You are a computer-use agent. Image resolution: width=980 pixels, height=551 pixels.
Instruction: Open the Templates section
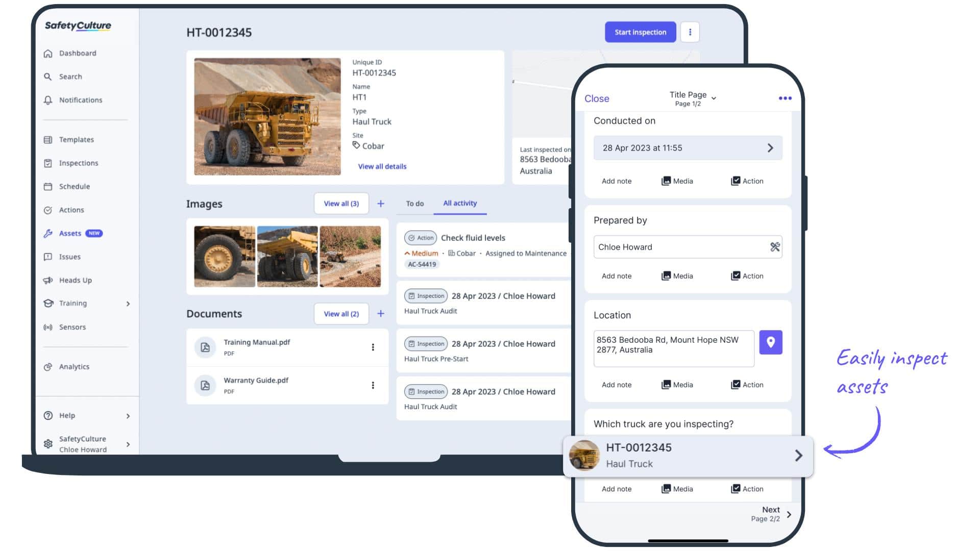77,139
